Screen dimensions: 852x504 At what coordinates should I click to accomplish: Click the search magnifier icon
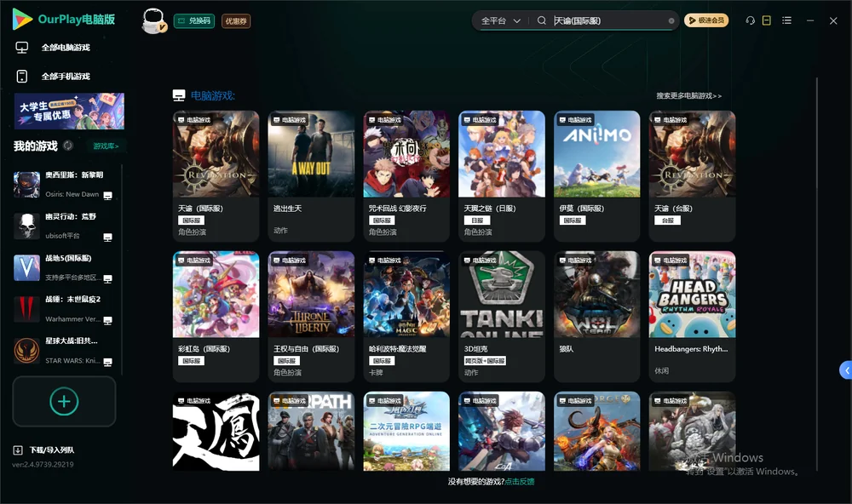(x=541, y=20)
